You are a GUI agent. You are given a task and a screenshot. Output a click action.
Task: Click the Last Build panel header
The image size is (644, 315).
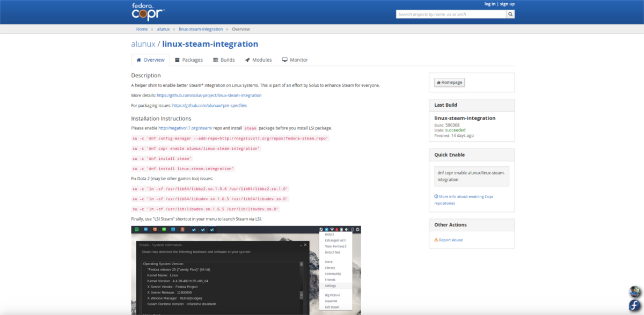pyautogui.click(x=472, y=105)
